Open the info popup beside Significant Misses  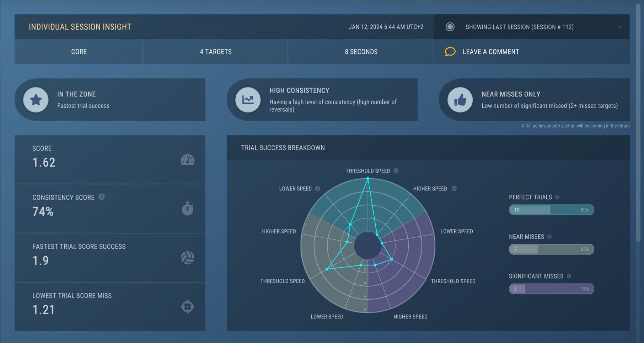coord(569,276)
